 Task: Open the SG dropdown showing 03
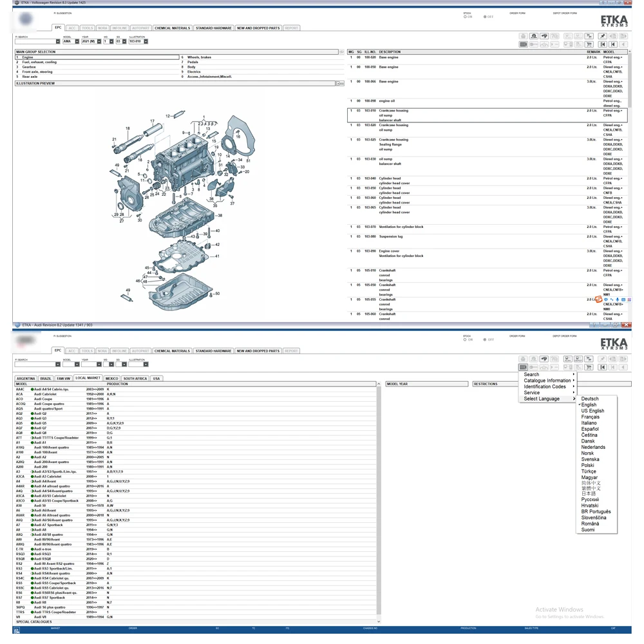coord(124,41)
